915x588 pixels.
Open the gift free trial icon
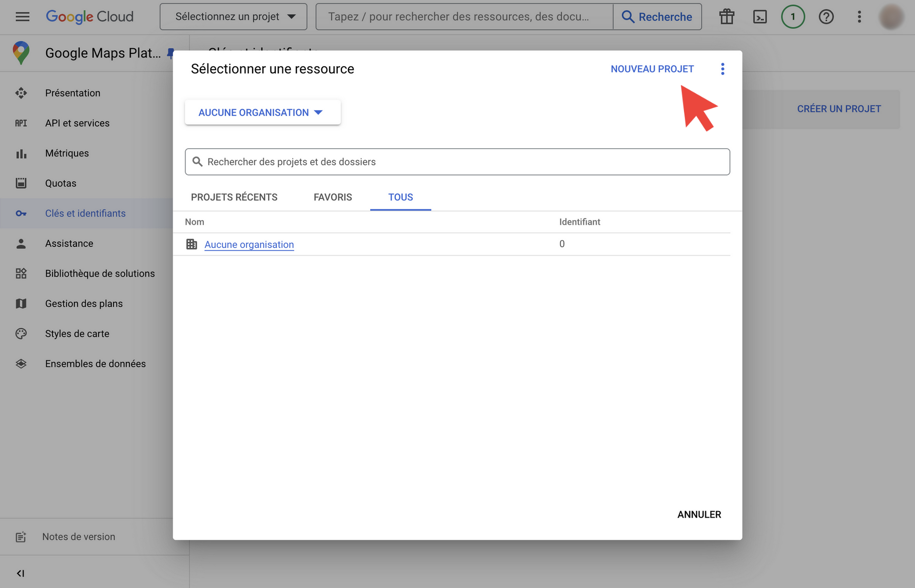point(727,17)
